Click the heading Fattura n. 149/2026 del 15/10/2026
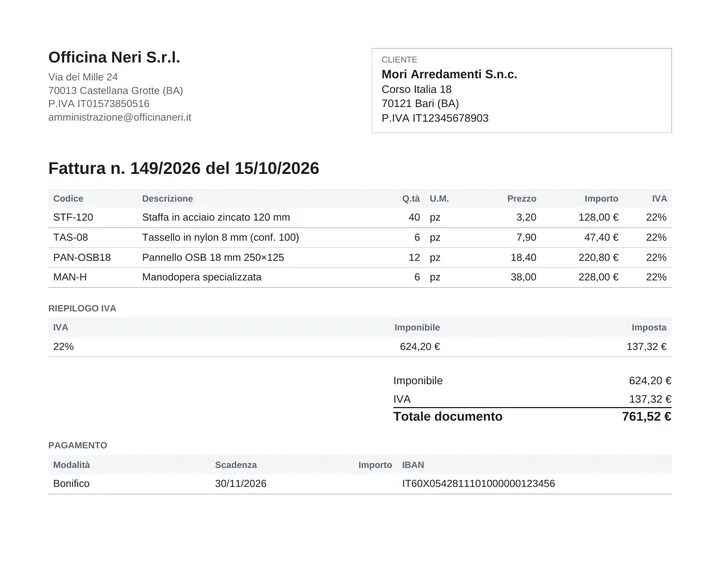The image size is (720, 569). [184, 168]
